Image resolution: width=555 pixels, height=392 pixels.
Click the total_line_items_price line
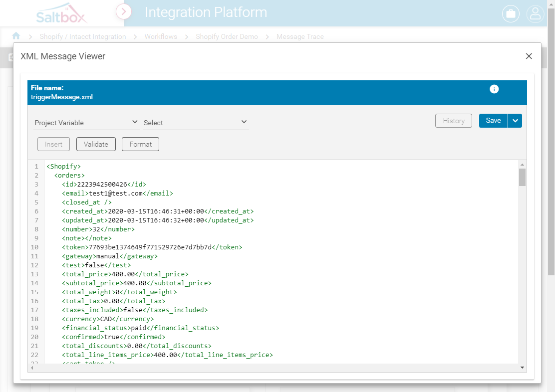(x=167, y=355)
